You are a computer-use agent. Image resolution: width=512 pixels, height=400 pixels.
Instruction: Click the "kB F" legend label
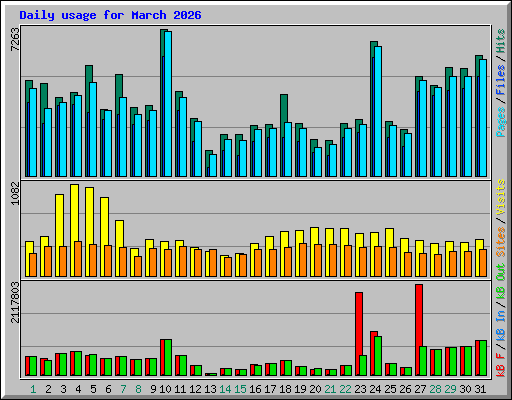[501, 365]
